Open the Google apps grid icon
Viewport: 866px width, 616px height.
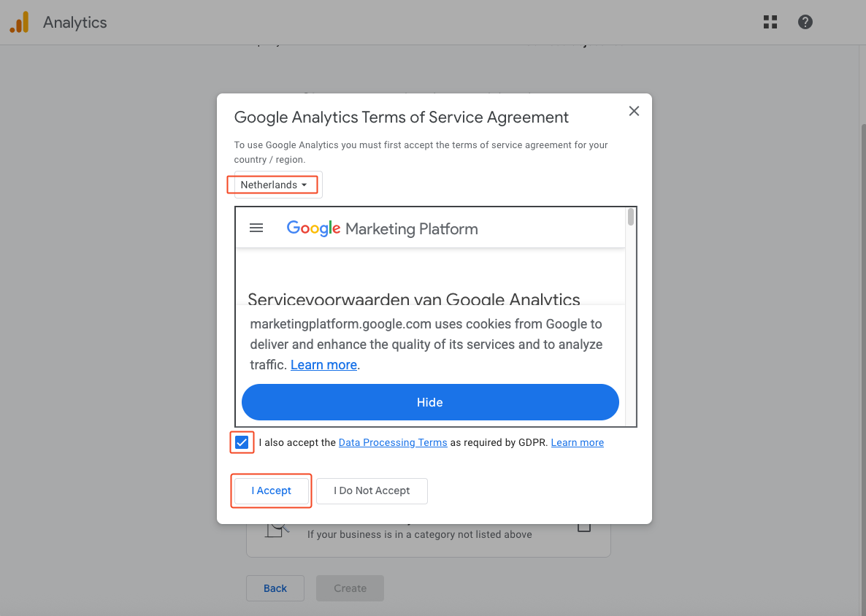click(x=770, y=22)
